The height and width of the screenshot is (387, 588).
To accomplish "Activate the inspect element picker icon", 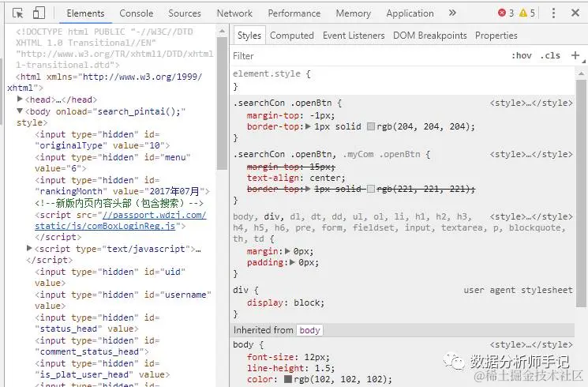I will click(17, 13).
